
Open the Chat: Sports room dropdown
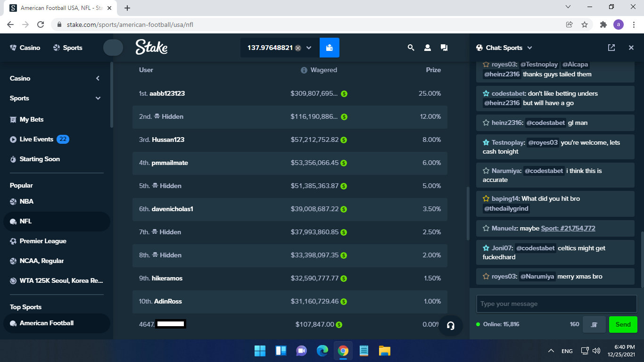(x=529, y=48)
